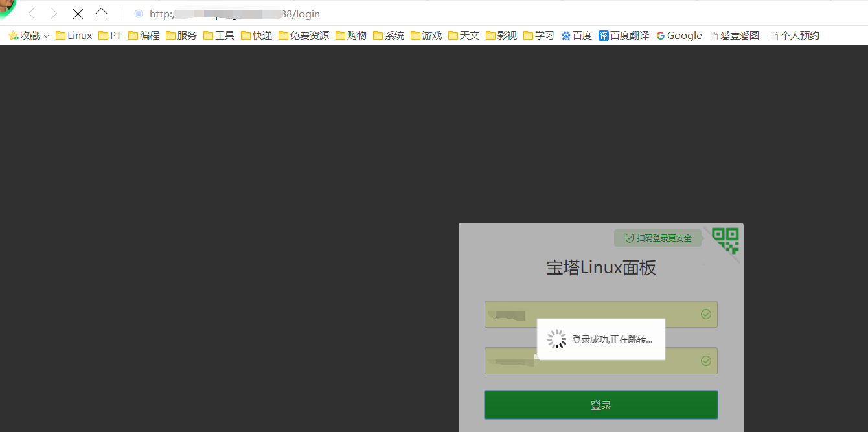Screen dimensions: 868x432
Task: Click the site info icon in address bar
Action: (x=138, y=14)
